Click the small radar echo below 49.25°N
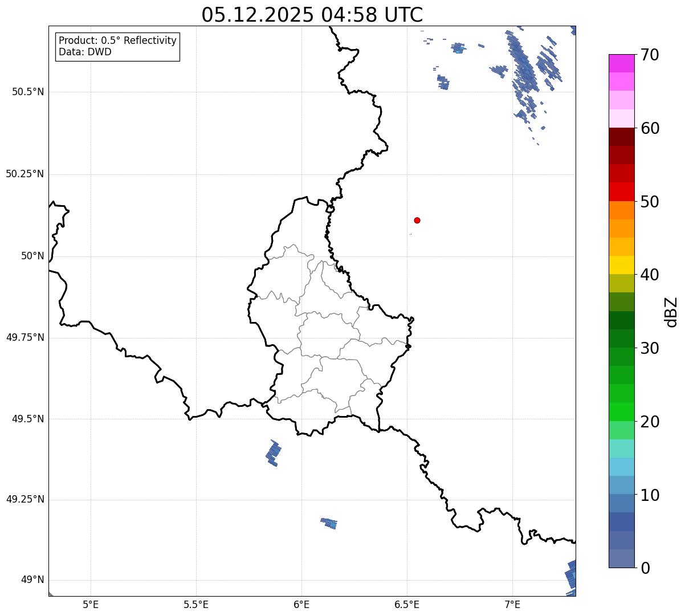685x616 pixels. (329, 523)
